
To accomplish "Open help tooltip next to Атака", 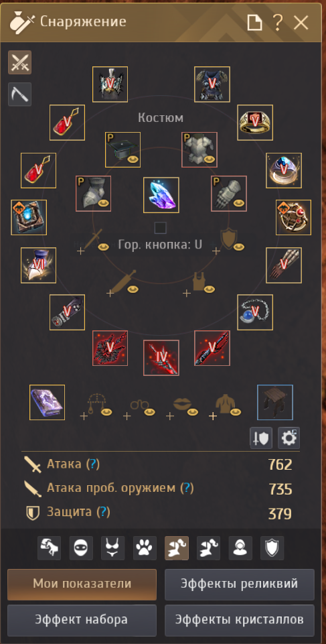I will [x=93, y=464].
